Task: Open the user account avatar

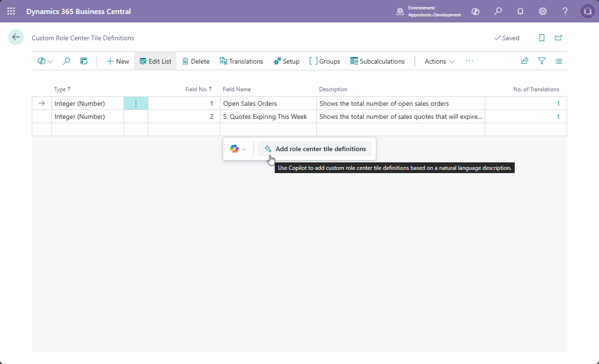Action: (x=588, y=11)
